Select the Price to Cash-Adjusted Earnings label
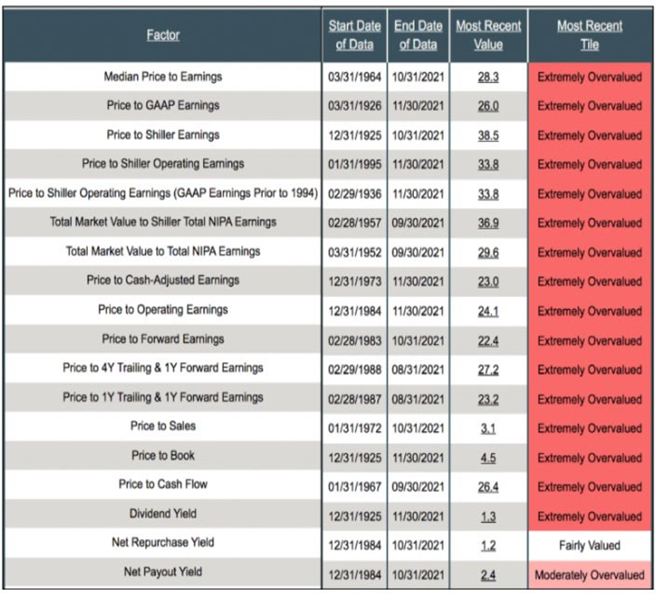The image size is (656, 594). pyautogui.click(x=163, y=280)
